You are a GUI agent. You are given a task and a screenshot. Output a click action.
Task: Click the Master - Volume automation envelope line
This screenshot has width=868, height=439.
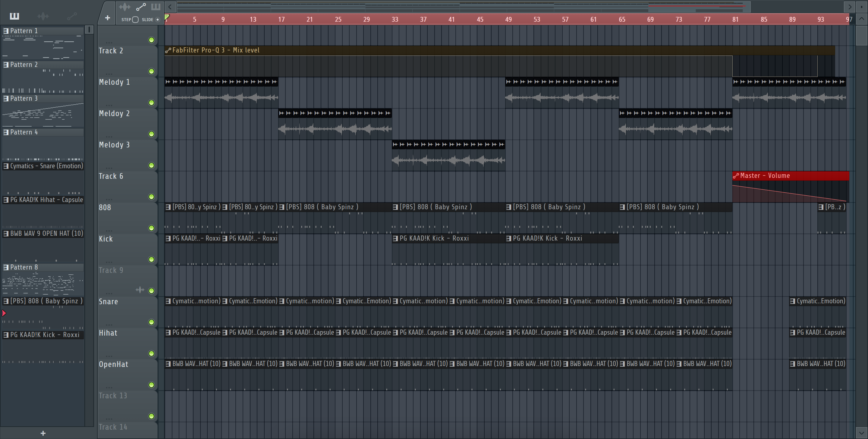click(789, 193)
